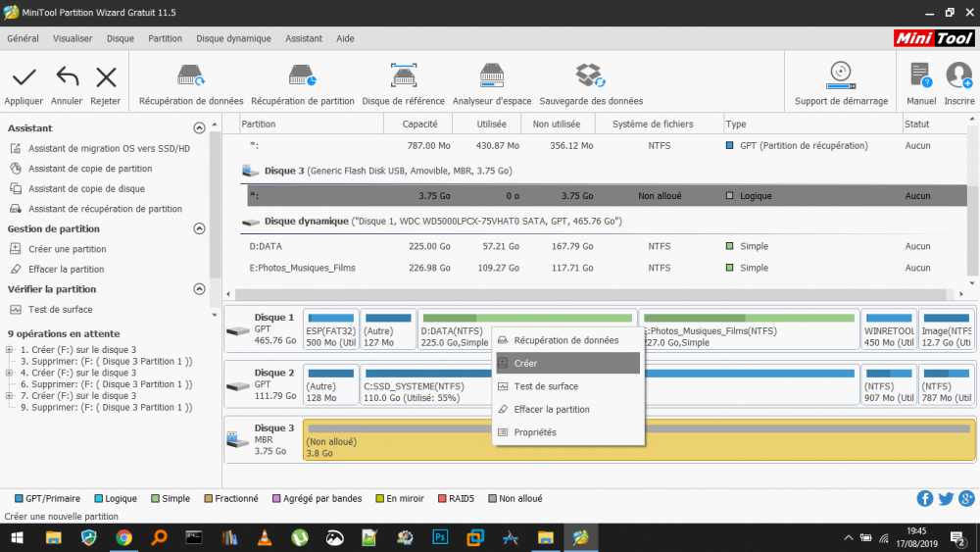Screen dimensions: 980x552
Task: Collapse the Assistant section
Action: tap(200, 128)
